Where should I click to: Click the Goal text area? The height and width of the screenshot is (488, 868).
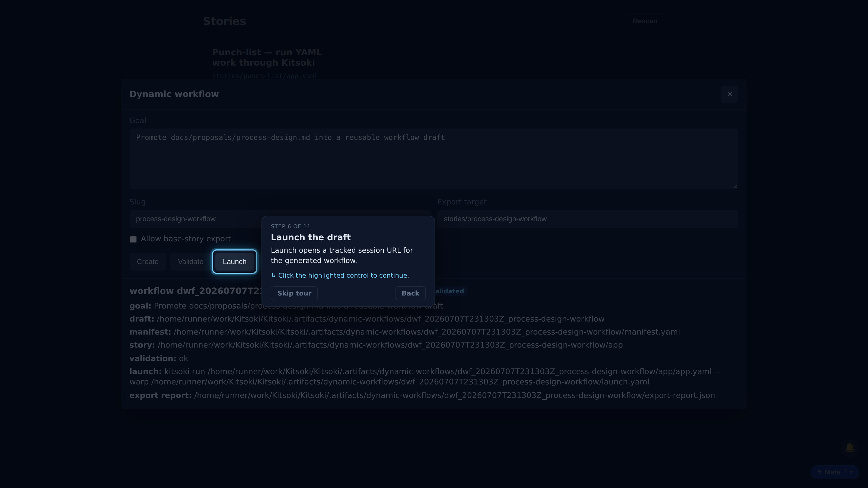tap(434, 159)
